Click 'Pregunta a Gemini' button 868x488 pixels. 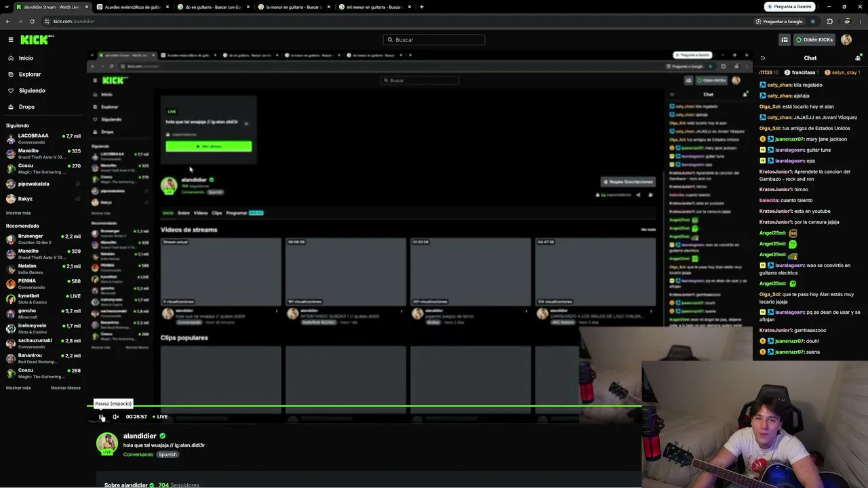pyautogui.click(x=789, y=7)
